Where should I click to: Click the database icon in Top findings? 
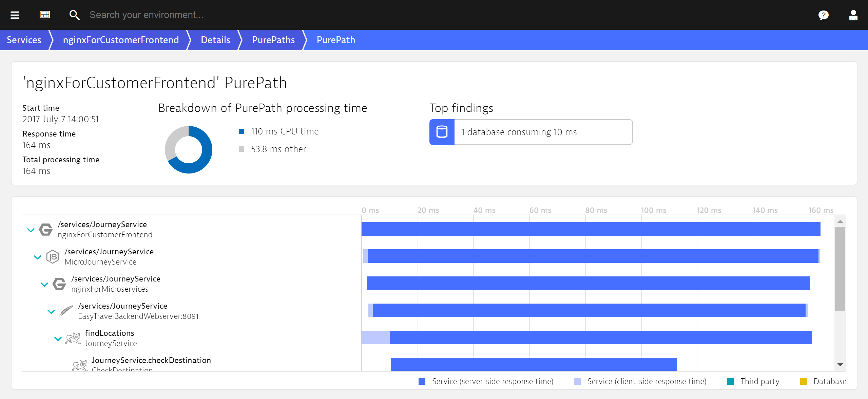tap(442, 132)
